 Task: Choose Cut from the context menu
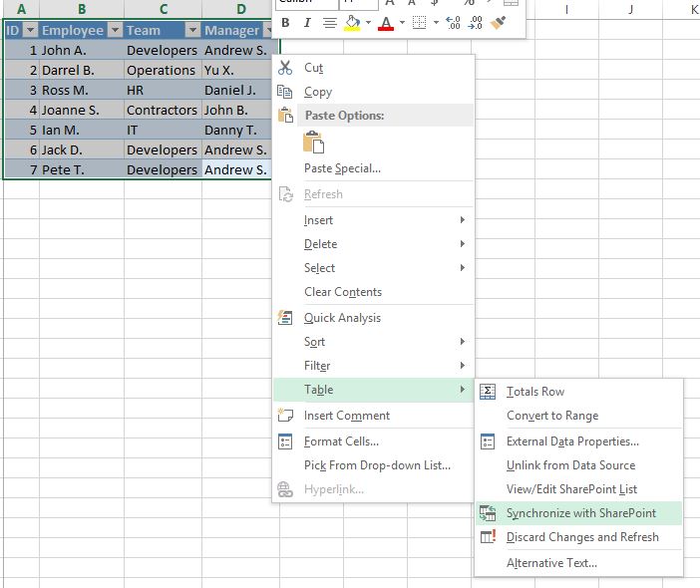coord(313,68)
